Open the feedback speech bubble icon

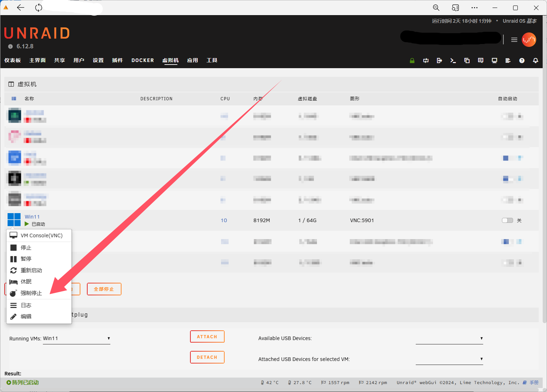point(481,61)
